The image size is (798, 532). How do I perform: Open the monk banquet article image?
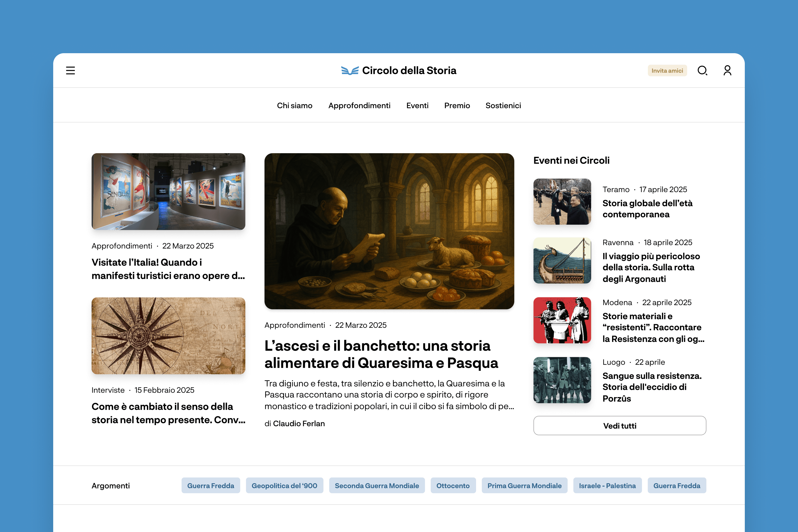tap(389, 231)
